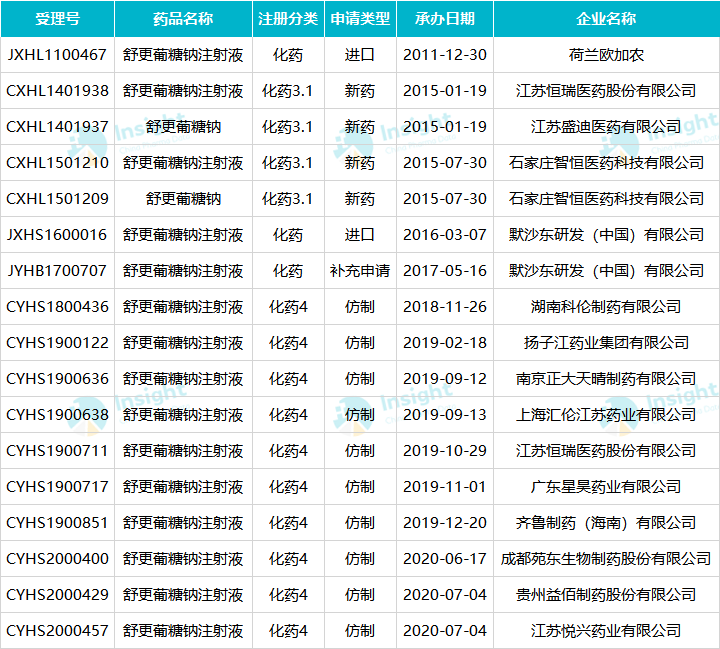Click date 2019-09-13
Image resolution: width=720 pixels, height=649 pixels.
444,415
